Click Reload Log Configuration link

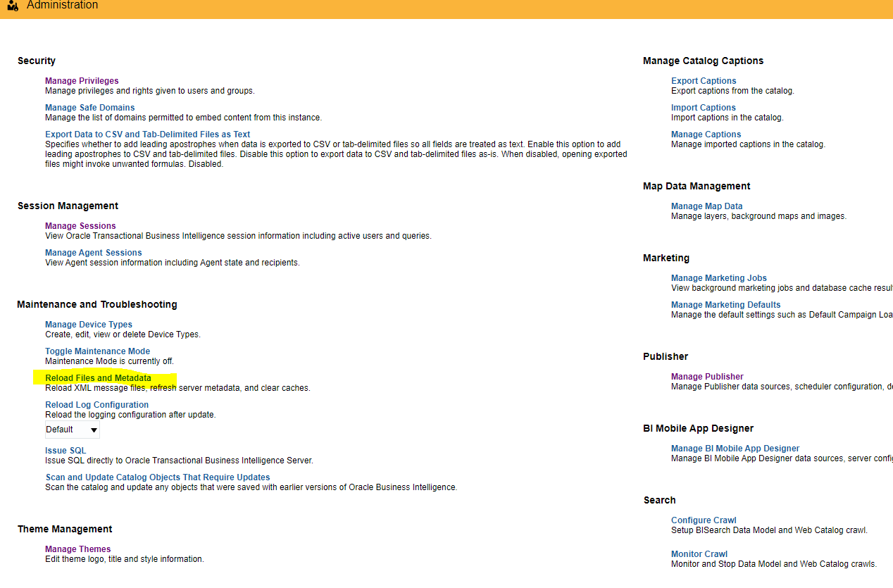click(97, 405)
